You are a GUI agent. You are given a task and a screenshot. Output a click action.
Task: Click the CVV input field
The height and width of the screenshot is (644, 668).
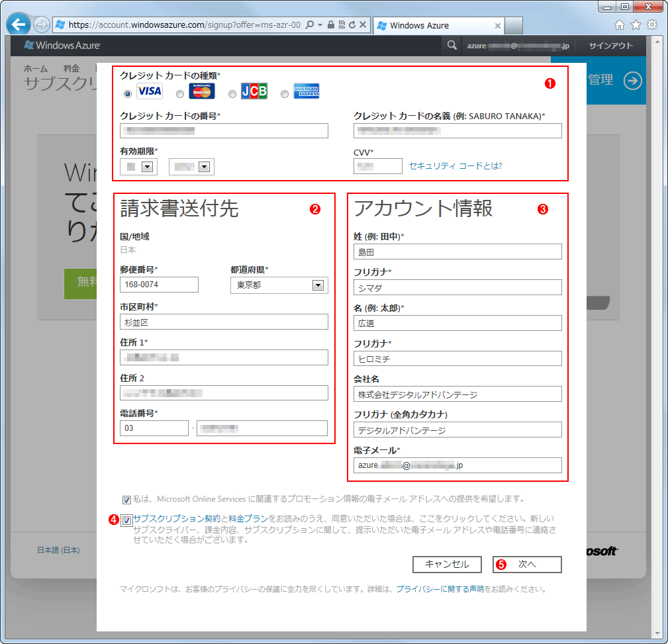[377, 166]
